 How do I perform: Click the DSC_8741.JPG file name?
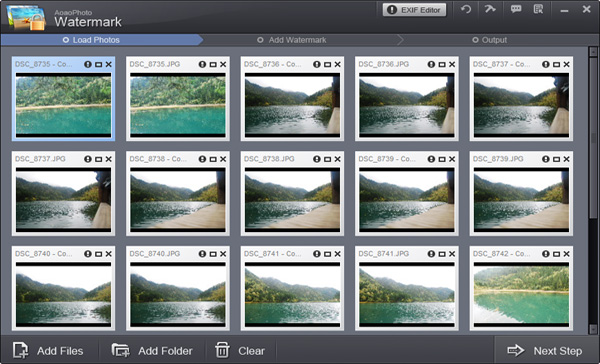click(383, 254)
